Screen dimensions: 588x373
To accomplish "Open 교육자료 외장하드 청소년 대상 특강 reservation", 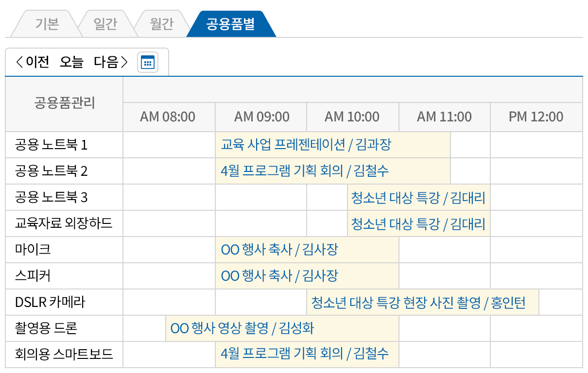I will coord(418,223).
